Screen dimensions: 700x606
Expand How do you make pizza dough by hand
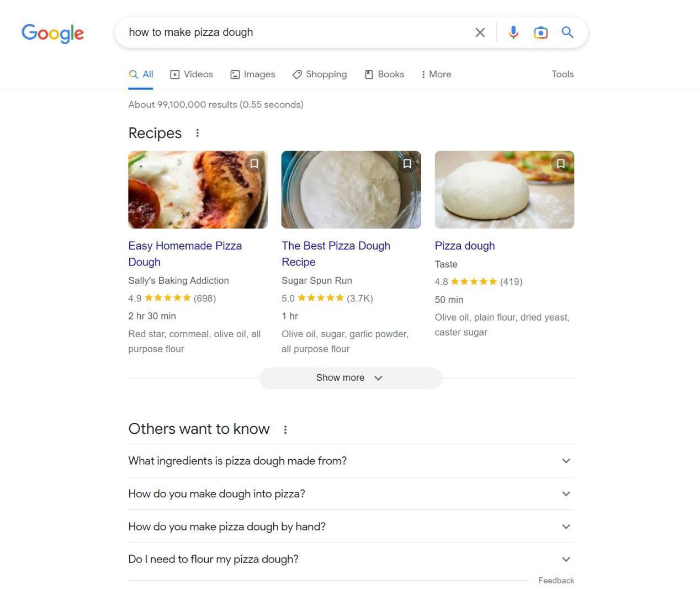pyautogui.click(x=351, y=527)
